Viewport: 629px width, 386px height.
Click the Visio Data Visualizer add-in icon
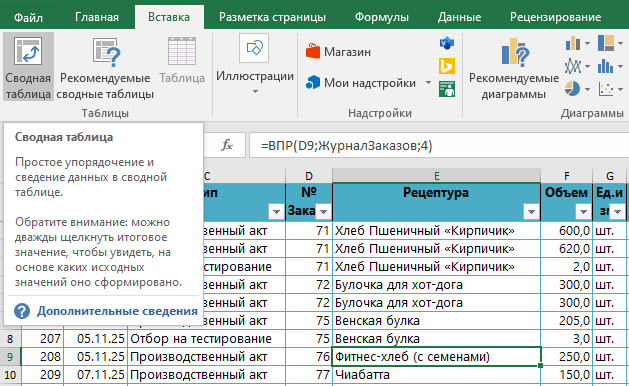tap(446, 43)
